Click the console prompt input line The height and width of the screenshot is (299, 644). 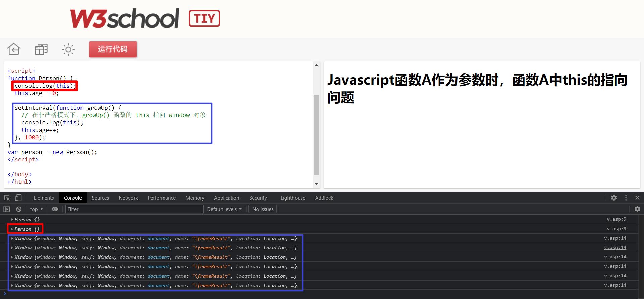coord(322,294)
